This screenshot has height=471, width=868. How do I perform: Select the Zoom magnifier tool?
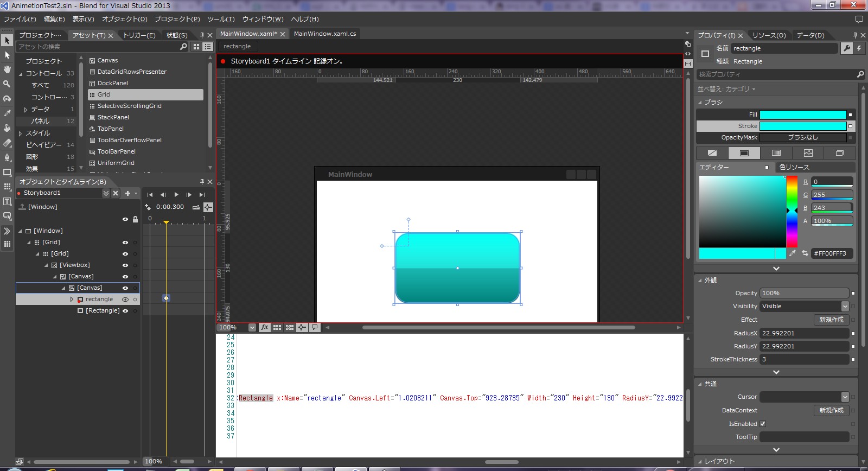tap(7, 84)
